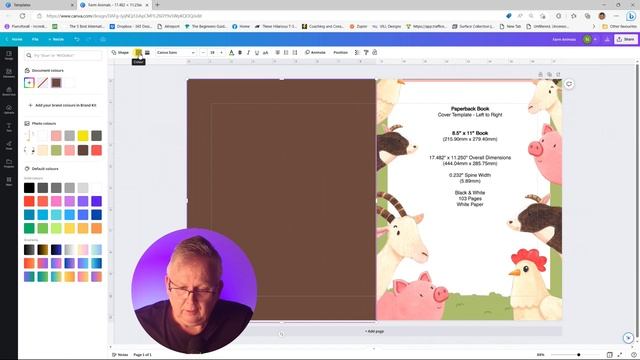Screen dimensions: 640x360
Task: Open a new browser tab
Action: (x=157, y=5)
